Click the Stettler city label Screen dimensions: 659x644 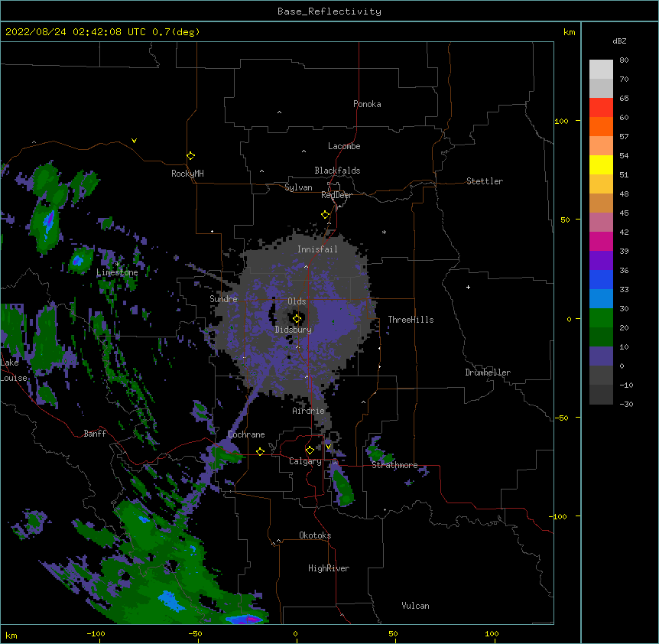pos(485,181)
